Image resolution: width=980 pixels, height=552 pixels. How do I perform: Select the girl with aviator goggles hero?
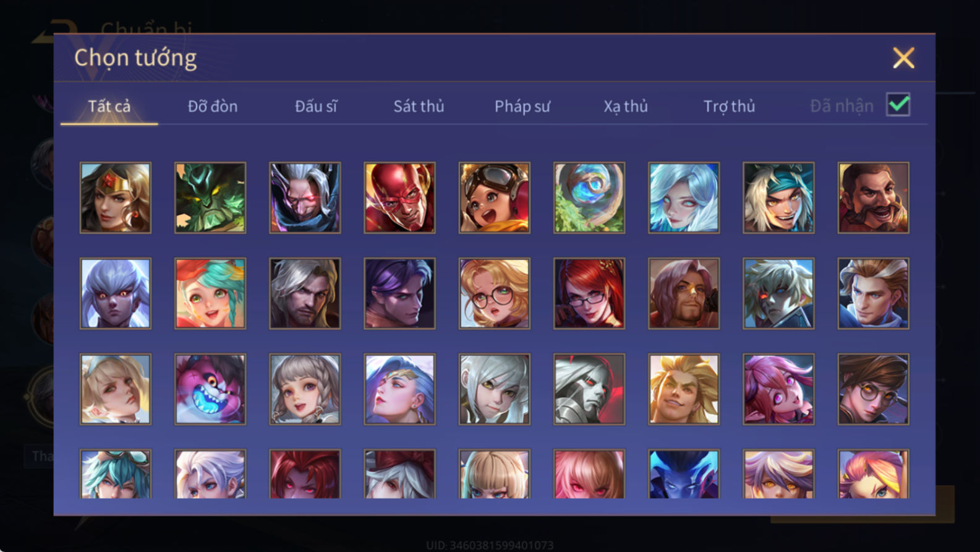[x=494, y=198]
